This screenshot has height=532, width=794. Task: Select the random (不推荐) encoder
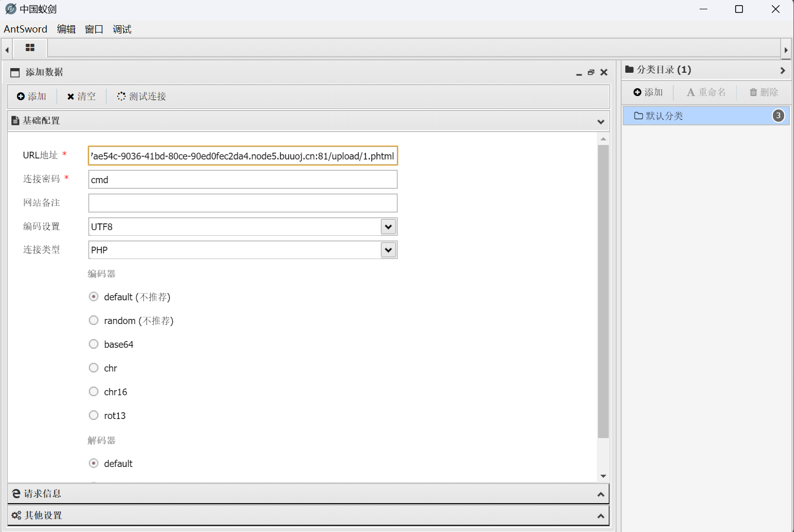pyautogui.click(x=93, y=320)
